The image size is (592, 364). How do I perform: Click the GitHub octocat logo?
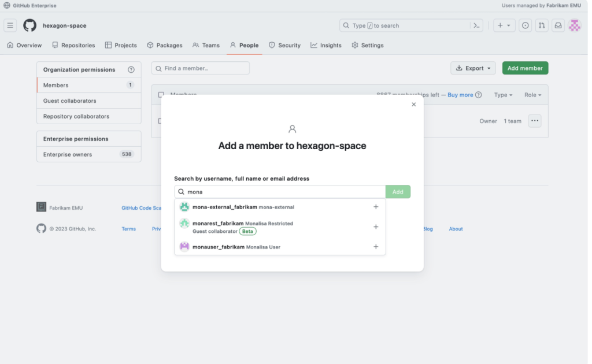tap(29, 25)
